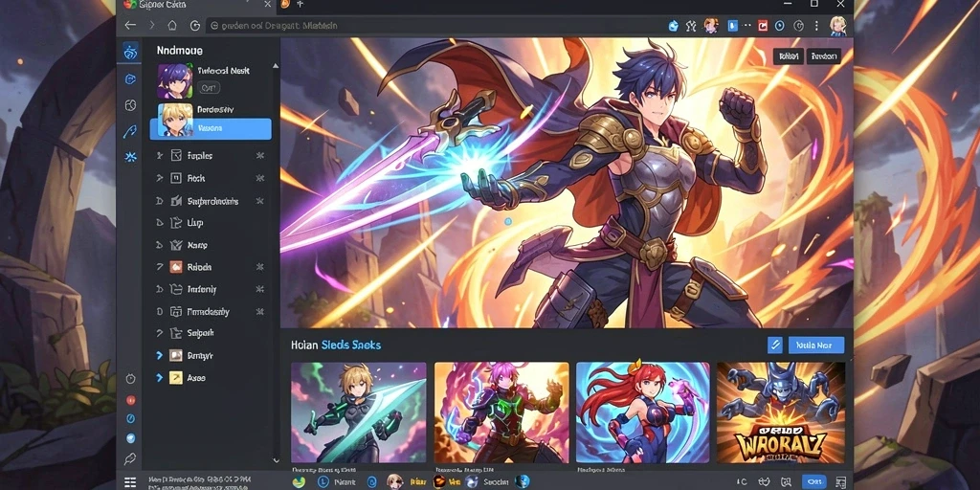980x490 pixels.
Task: Toggle the star pin beside Rdada item
Action: [260, 267]
